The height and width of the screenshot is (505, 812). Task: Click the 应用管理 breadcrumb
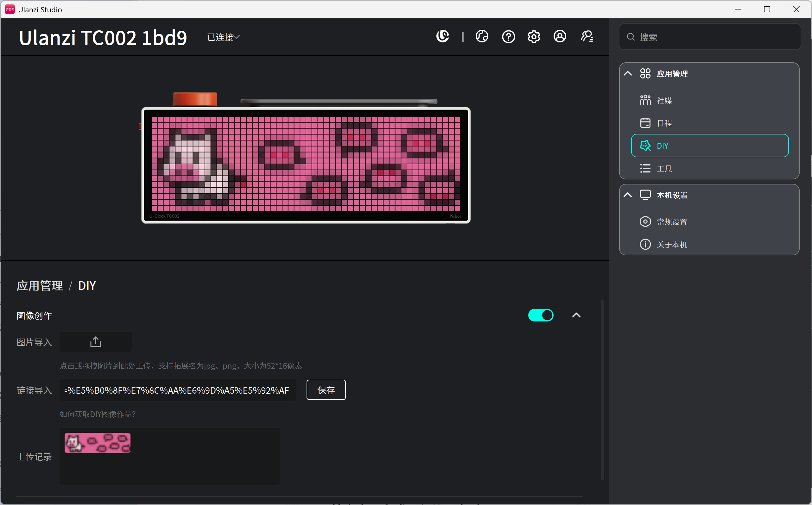pyautogui.click(x=40, y=285)
